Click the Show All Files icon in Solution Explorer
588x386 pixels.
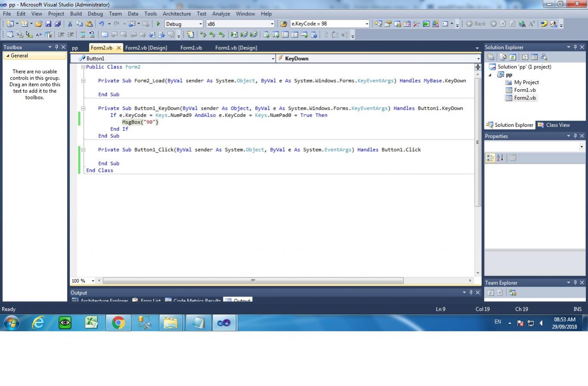[x=503, y=57]
